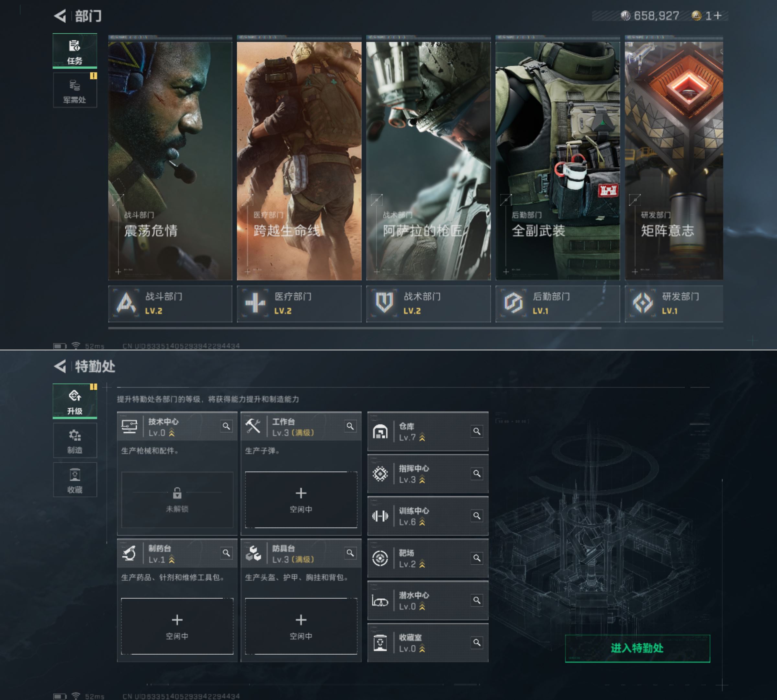
Task: Inspect 防具台 with magnifier icon
Action: (x=350, y=553)
